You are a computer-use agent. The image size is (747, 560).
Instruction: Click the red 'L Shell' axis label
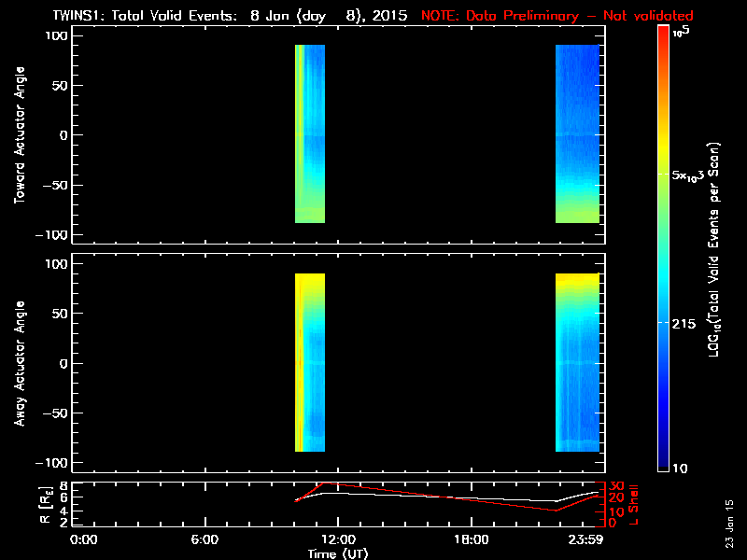(x=634, y=504)
